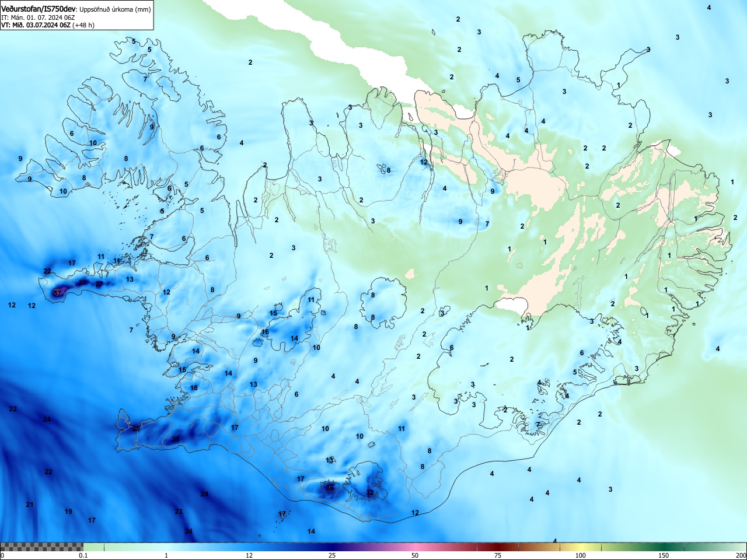Click the 32 mm value on the map
This screenshot has height=560, width=747.
click(x=370, y=493)
